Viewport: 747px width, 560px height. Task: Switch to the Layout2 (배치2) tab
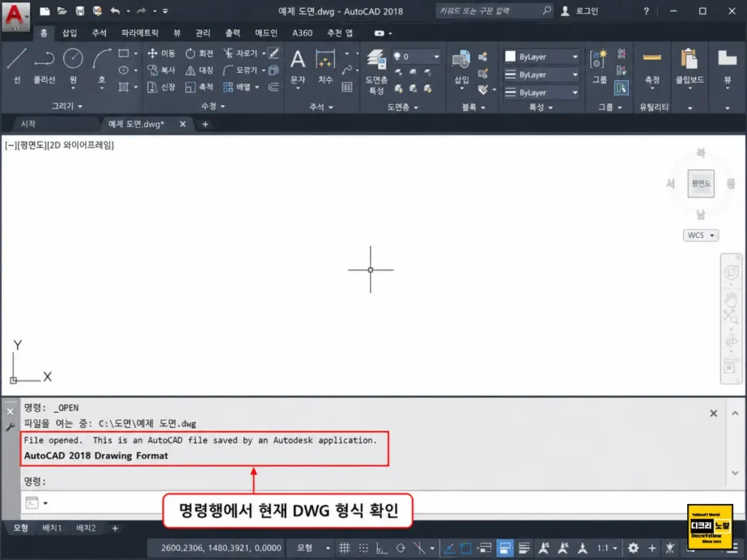pyautogui.click(x=86, y=528)
